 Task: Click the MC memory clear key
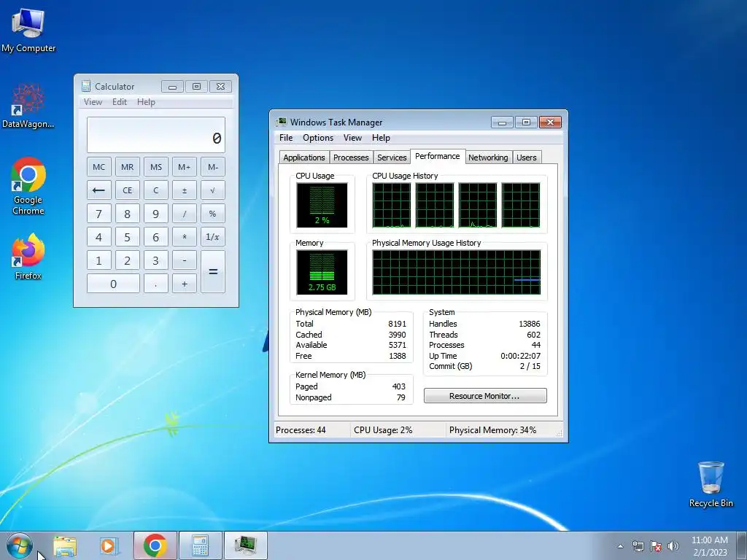98,167
